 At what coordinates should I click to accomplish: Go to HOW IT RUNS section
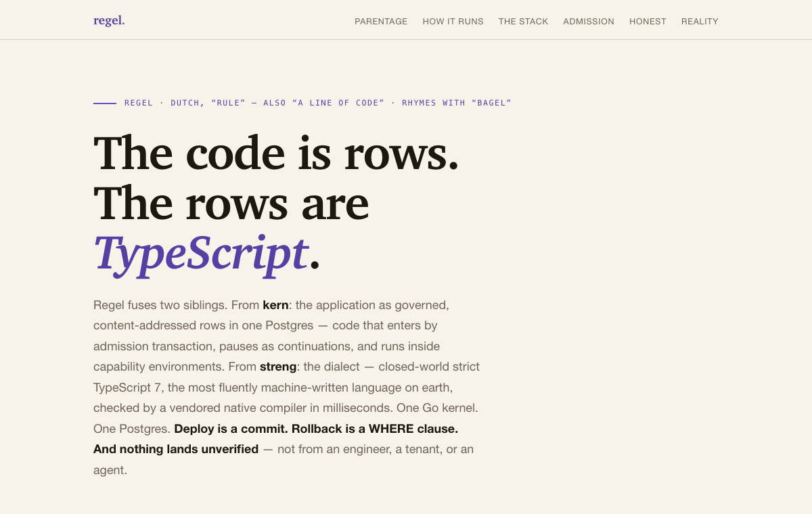pyautogui.click(x=453, y=22)
